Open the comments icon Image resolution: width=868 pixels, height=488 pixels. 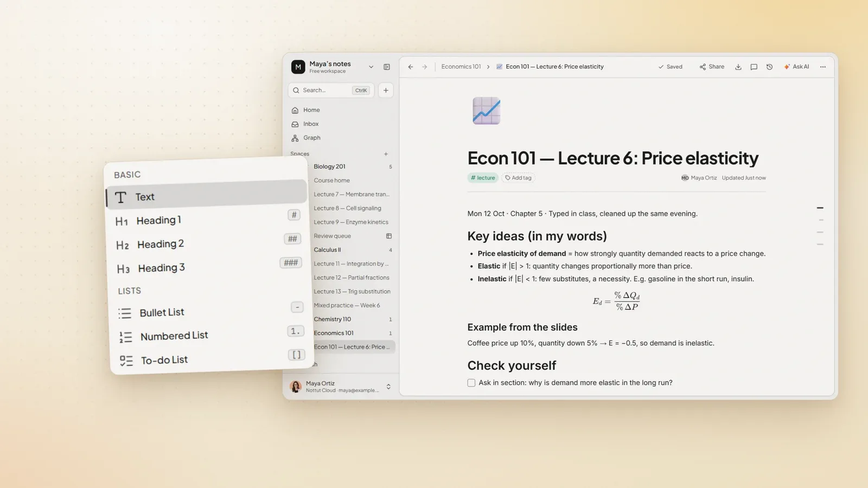754,67
